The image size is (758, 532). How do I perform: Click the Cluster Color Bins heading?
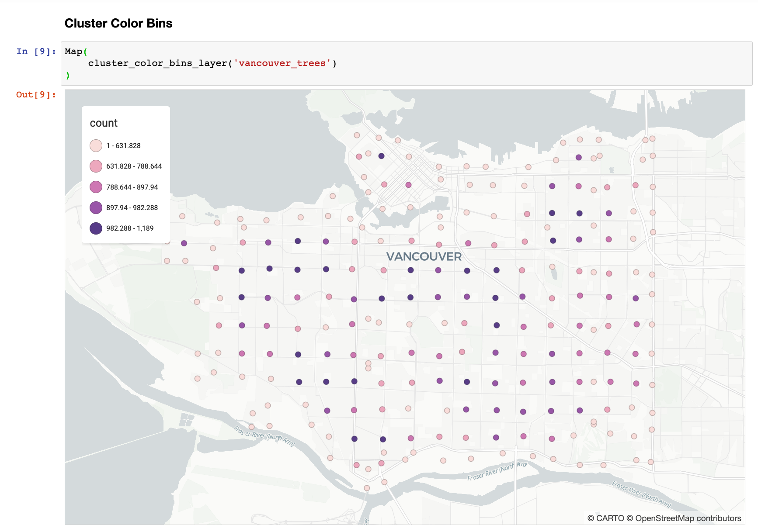click(x=118, y=23)
